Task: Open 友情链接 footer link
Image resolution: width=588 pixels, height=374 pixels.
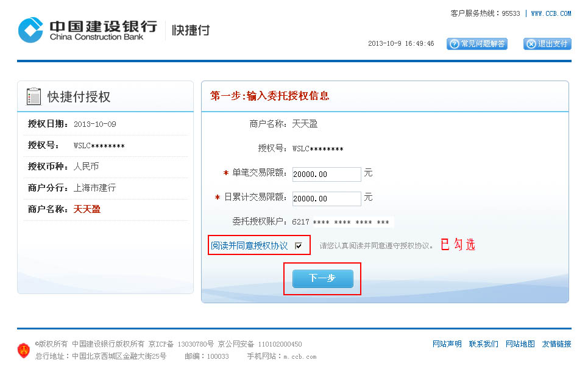Action: coord(556,344)
